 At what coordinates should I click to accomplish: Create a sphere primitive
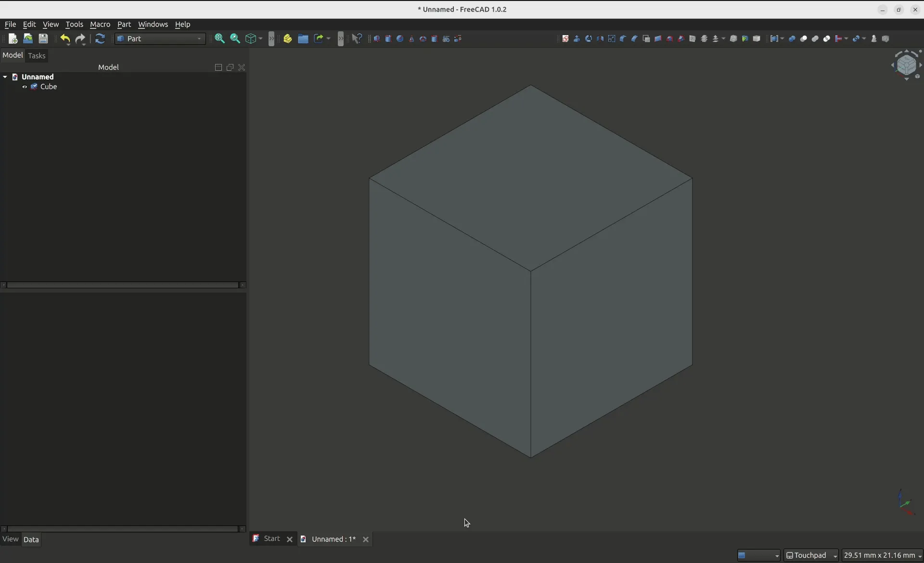tap(400, 38)
